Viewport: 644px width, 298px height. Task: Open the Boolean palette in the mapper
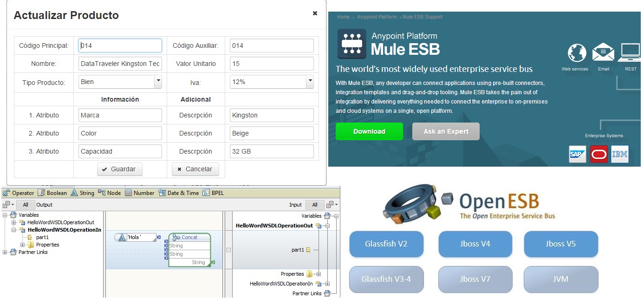(x=52, y=193)
